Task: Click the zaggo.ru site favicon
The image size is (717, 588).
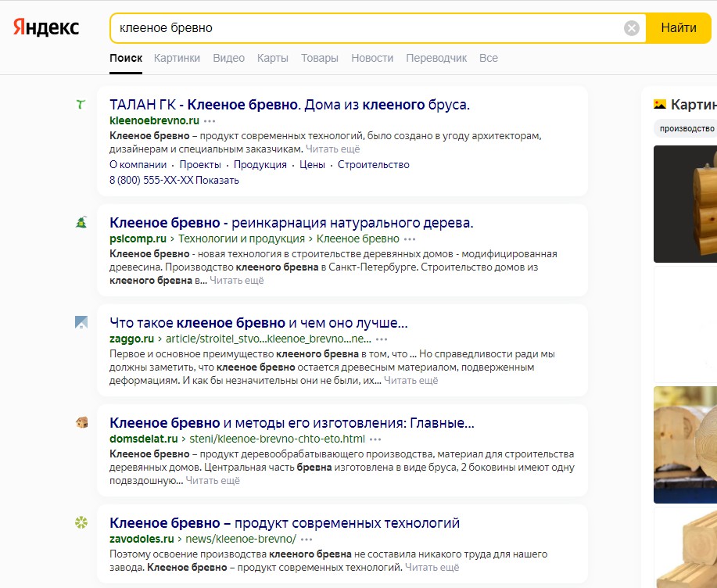Action: coord(81,322)
